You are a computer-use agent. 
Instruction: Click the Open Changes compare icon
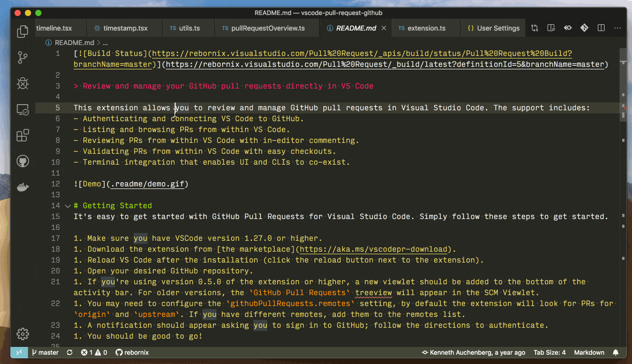pos(534,28)
